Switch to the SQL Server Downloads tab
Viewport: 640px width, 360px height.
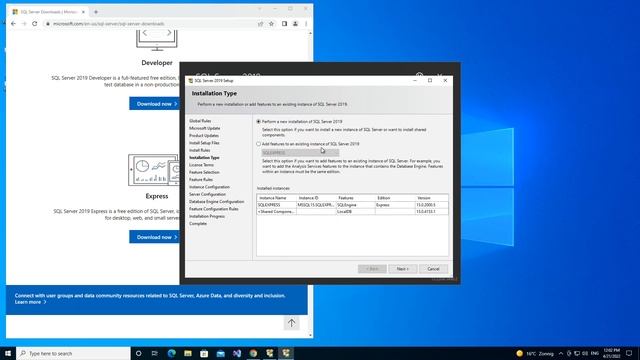pyautogui.click(x=49, y=12)
